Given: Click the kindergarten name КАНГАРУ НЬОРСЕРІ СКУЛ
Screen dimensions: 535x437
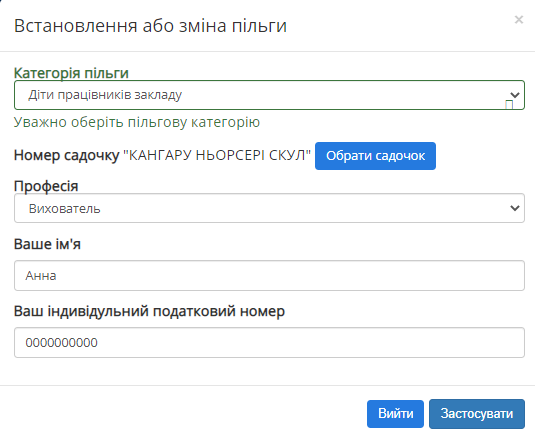Looking at the screenshot, I should pyautogui.click(x=217, y=156).
